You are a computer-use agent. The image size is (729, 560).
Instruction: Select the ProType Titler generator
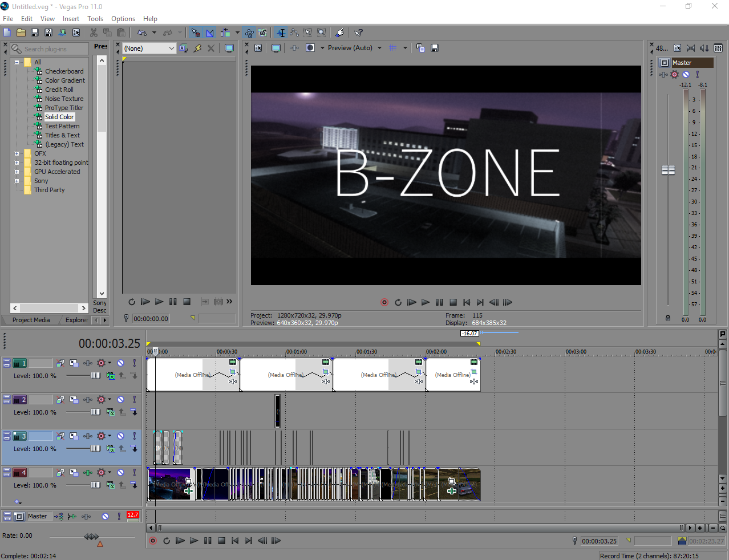64,108
